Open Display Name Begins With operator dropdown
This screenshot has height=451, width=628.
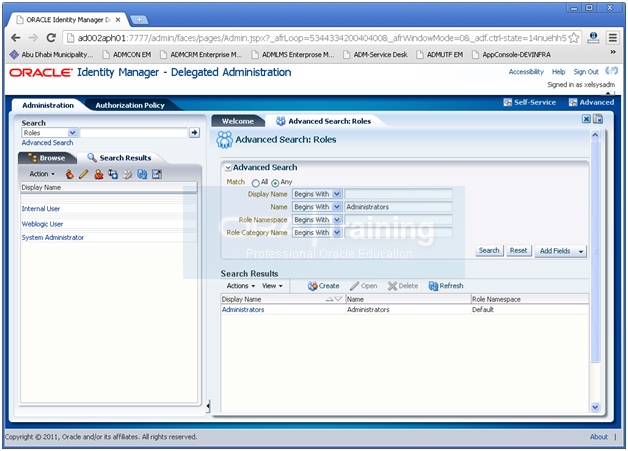point(337,194)
